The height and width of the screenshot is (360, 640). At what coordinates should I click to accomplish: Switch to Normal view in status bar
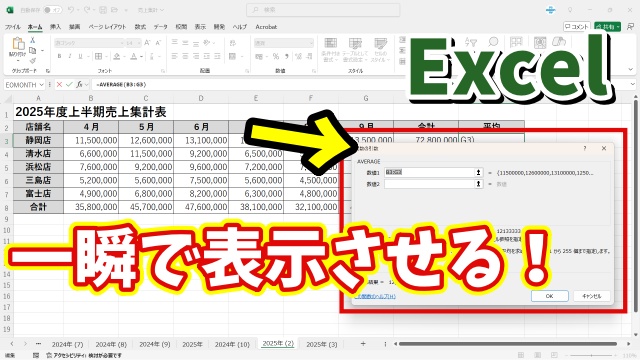pyautogui.click(x=521, y=355)
